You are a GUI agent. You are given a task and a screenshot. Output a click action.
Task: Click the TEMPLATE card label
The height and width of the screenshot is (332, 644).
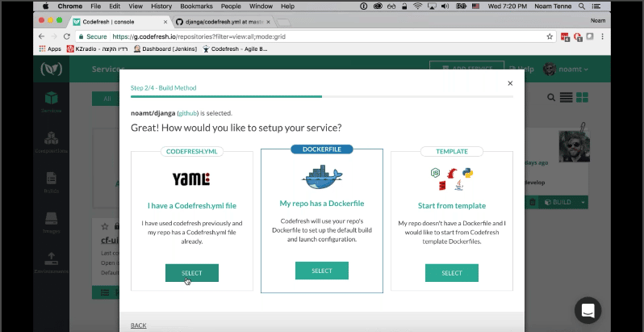(x=452, y=151)
